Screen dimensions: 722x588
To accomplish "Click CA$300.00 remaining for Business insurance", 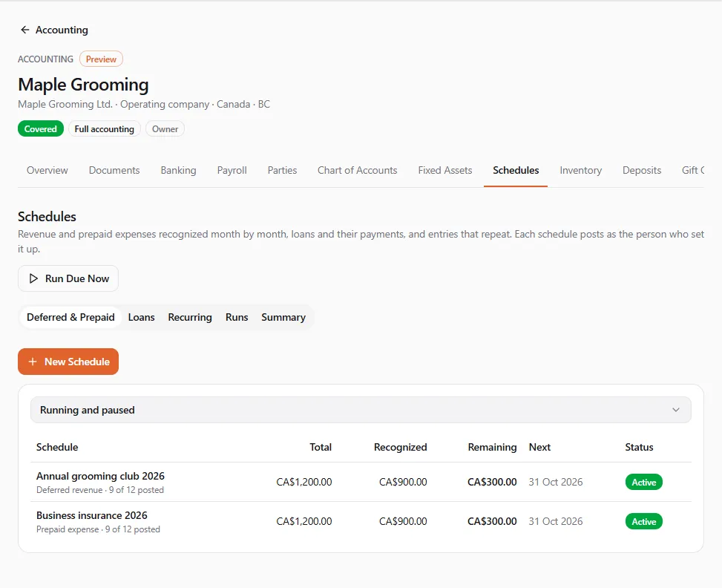I will tap(492, 522).
